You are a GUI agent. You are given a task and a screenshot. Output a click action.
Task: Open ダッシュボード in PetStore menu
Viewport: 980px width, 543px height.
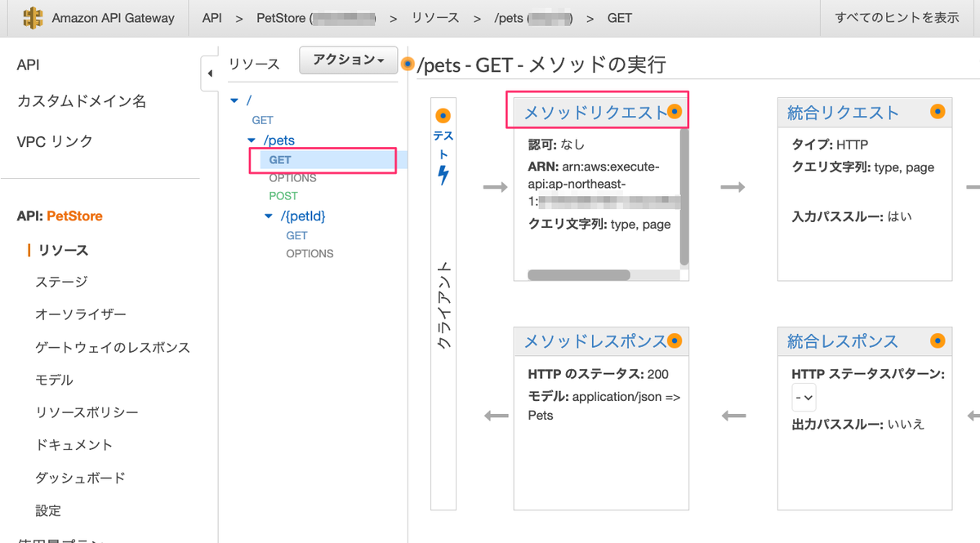point(80,478)
